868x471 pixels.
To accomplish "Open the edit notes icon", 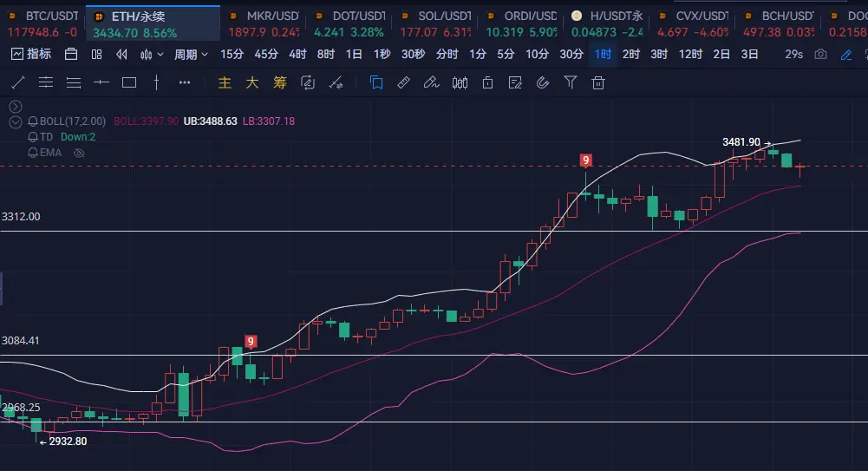I will pos(515,83).
